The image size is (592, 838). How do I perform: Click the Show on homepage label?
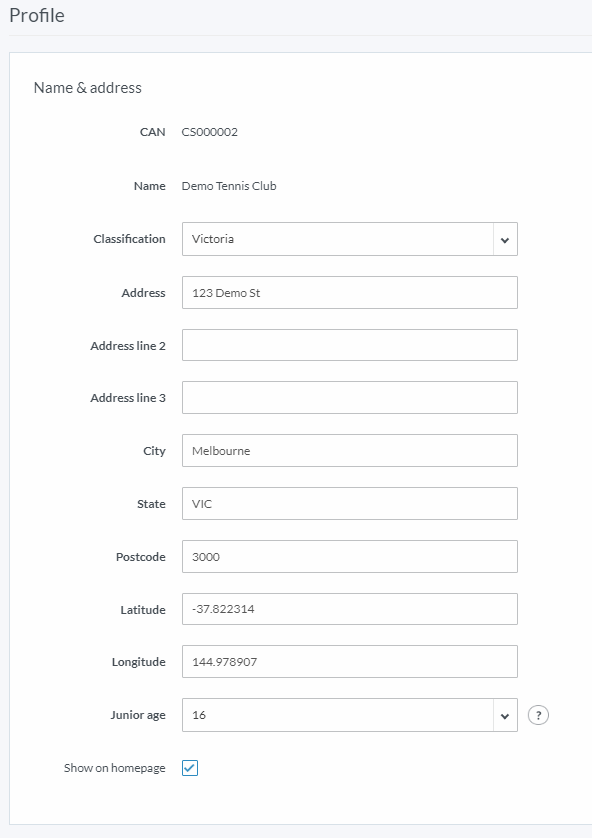[x=114, y=768]
